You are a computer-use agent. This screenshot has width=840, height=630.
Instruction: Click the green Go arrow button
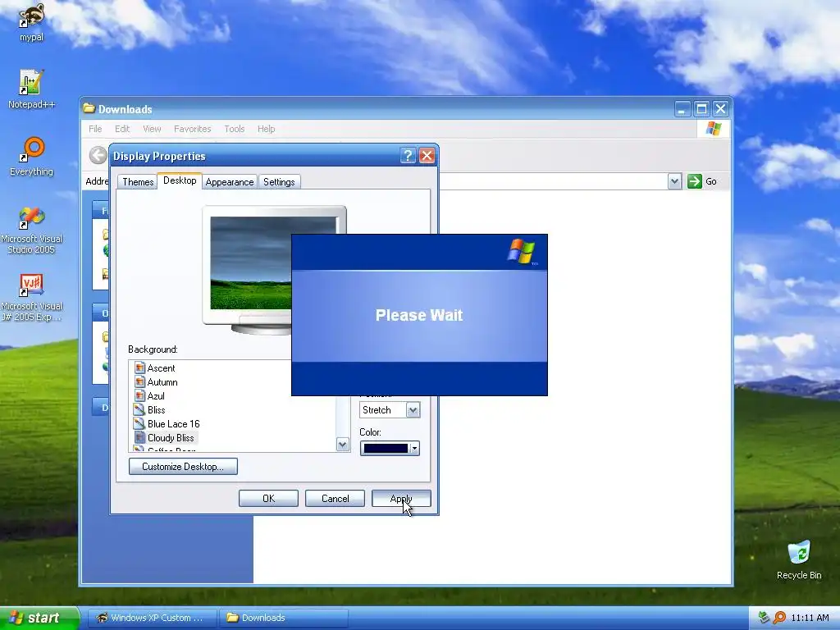[694, 181]
